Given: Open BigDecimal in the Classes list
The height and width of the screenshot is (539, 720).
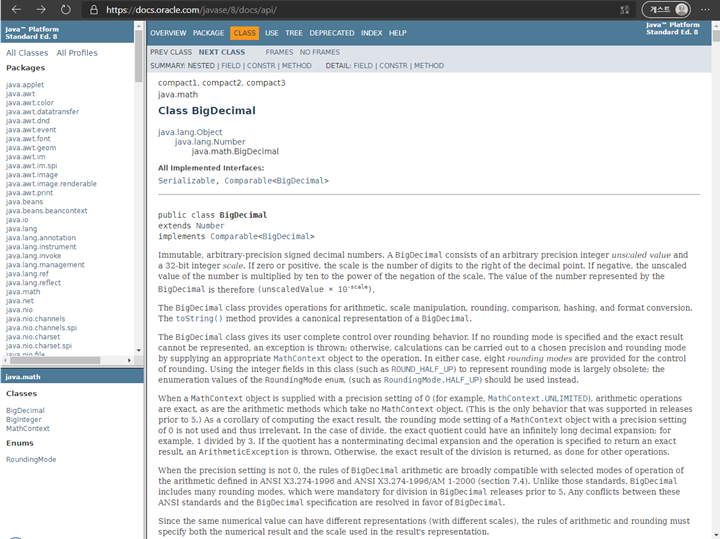Looking at the screenshot, I should tap(25, 410).
